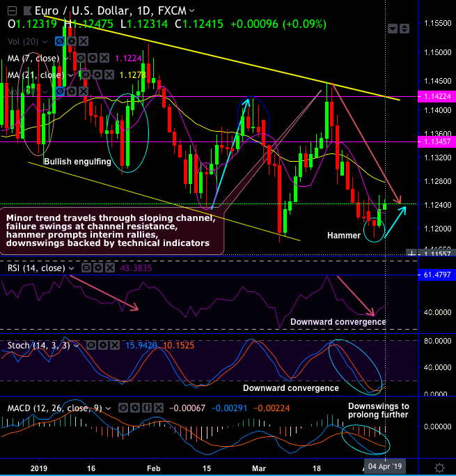Click the up-down arrows pane button at chart top right
This screenshot has height=476, width=456.
point(404,29)
